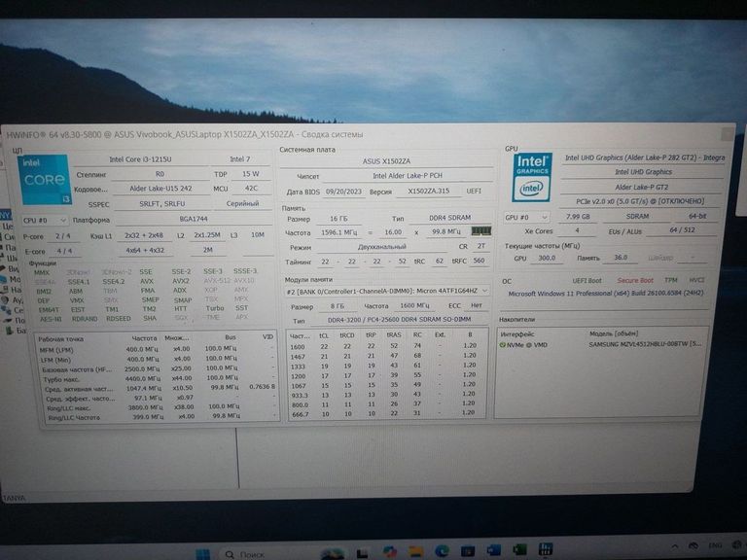Click the GPU clock 300.0 value

(x=547, y=258)
